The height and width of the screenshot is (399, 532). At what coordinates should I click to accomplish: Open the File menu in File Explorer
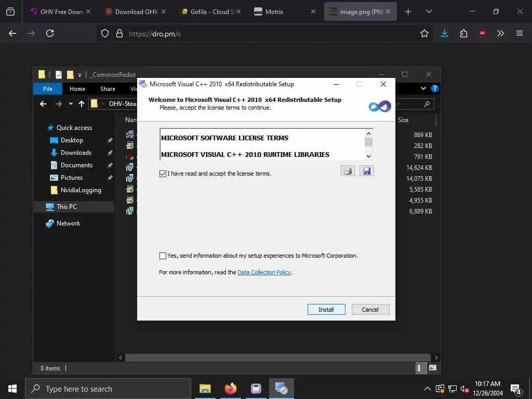[48, 88]
